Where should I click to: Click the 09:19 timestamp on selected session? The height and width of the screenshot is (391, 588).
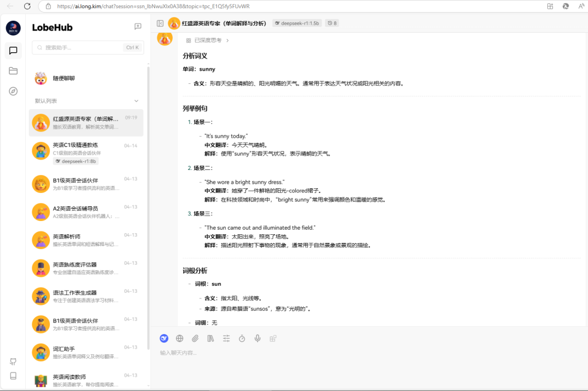[x=131, y=118]
